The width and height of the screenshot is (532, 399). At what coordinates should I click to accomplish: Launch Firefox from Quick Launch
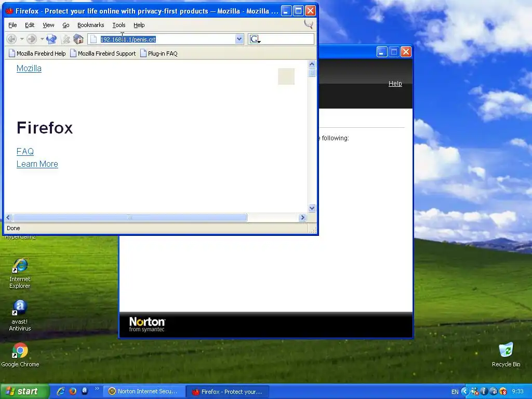(73, 391)
